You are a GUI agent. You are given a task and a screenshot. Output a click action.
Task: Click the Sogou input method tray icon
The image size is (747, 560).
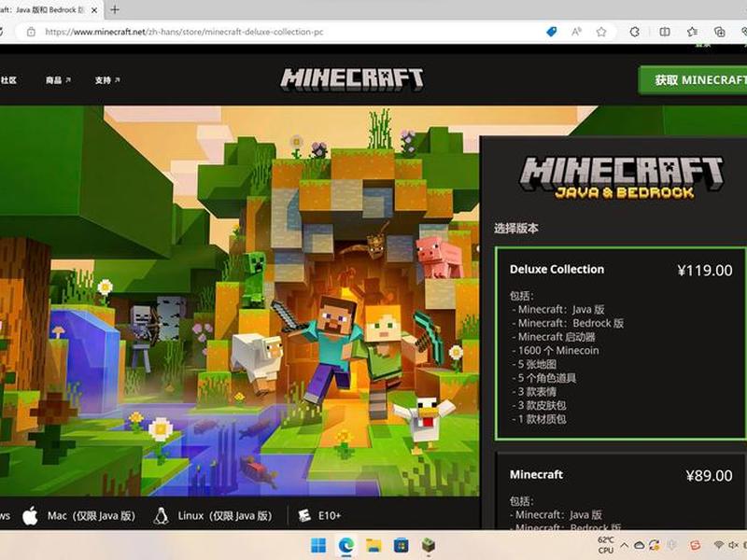695,545
